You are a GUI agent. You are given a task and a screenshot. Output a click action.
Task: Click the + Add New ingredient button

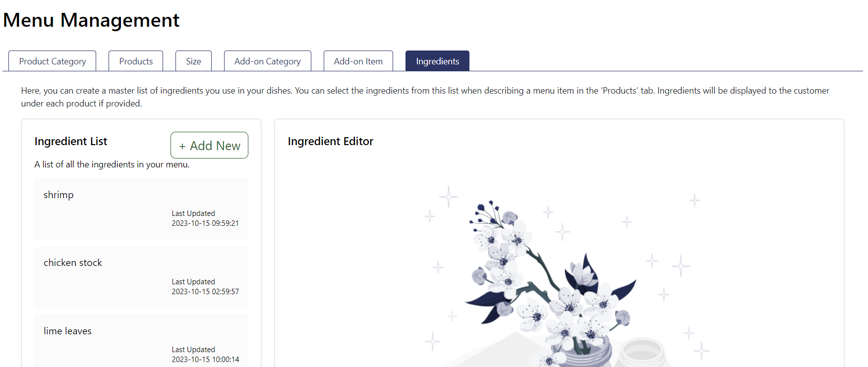tap(209, 145)
